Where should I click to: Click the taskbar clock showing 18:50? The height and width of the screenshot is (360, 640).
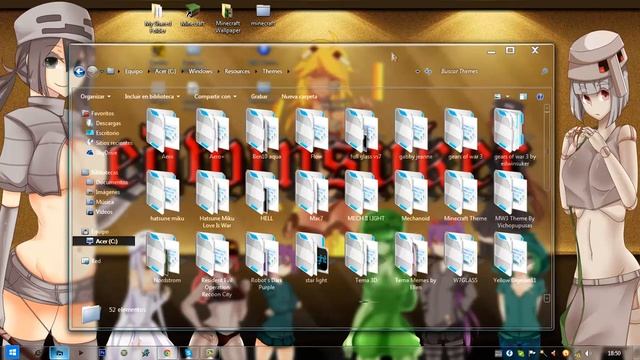[614, 353]
